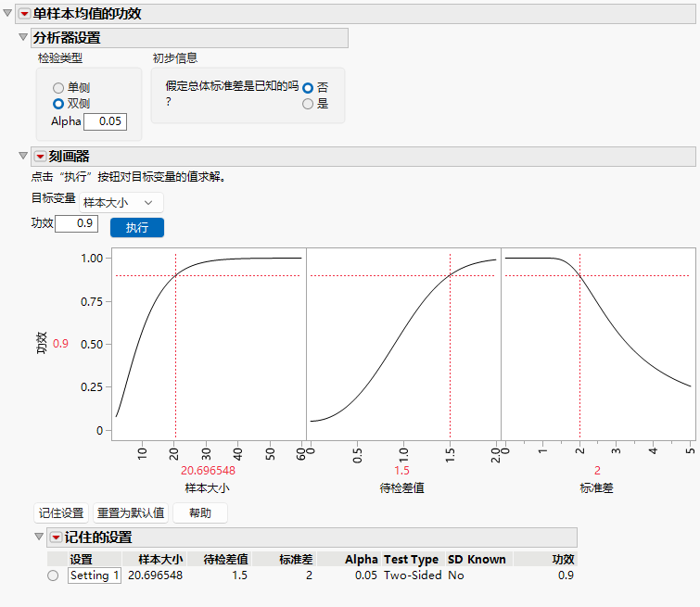Select the 双侧 test type
Viewport: 700px width, 607px height.
pyautogui.click(x=58, y=104)
